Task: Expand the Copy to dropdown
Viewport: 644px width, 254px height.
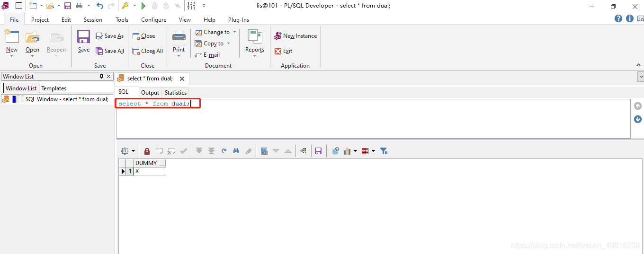Action: 228,44
